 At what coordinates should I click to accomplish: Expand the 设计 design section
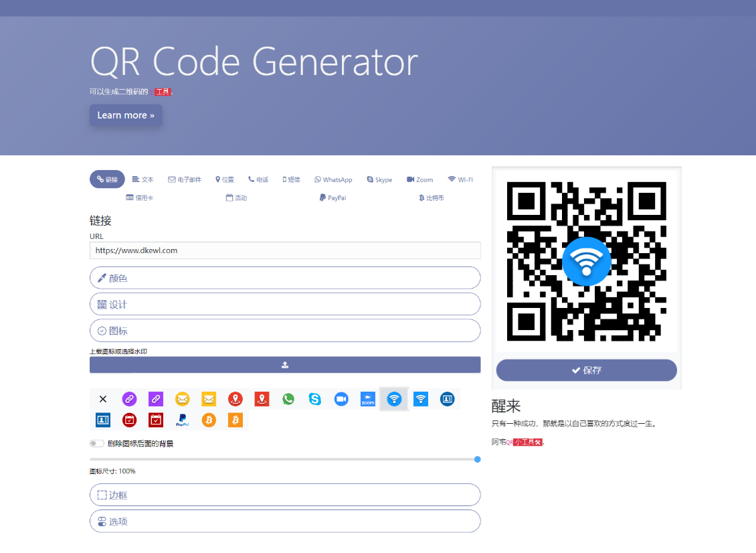[x=285, y=305]
